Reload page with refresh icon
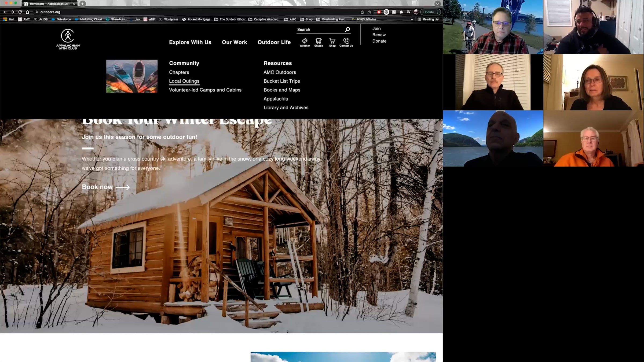This screenshot has height=362, width=644. pyautogui.click(x=20, y=12)
